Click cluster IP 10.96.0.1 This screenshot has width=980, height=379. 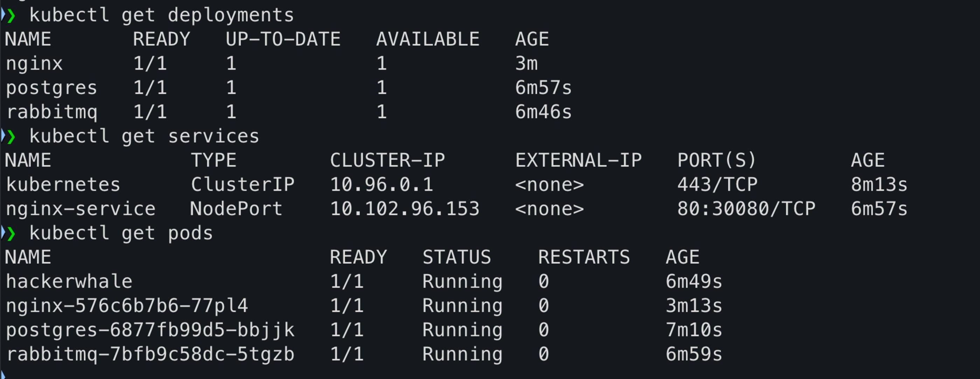click(x=381, y=185)
